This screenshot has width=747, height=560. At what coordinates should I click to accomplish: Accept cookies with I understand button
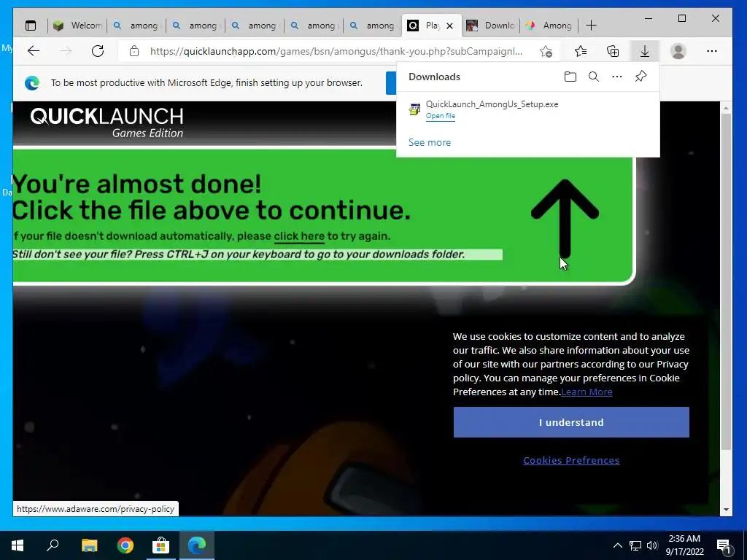571,422
